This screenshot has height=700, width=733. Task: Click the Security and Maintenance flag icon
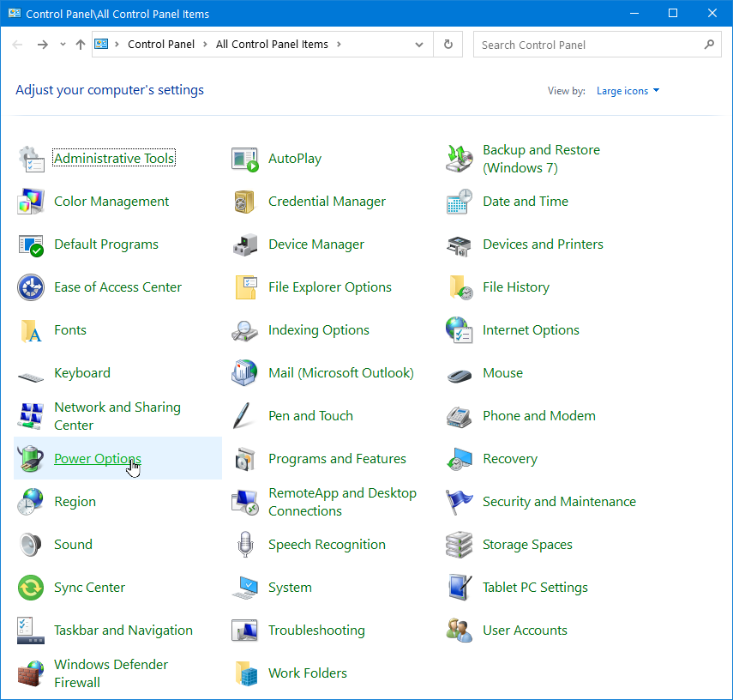[x=460, y=502]
